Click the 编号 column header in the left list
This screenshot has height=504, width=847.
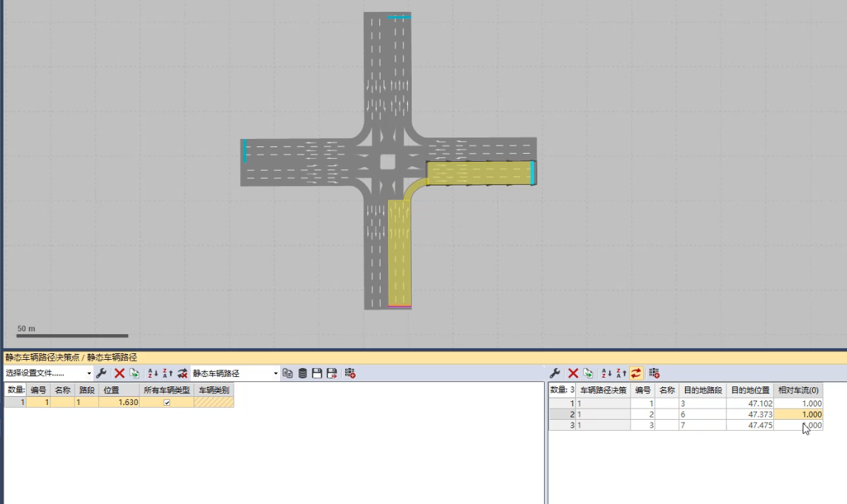[38, 390]
